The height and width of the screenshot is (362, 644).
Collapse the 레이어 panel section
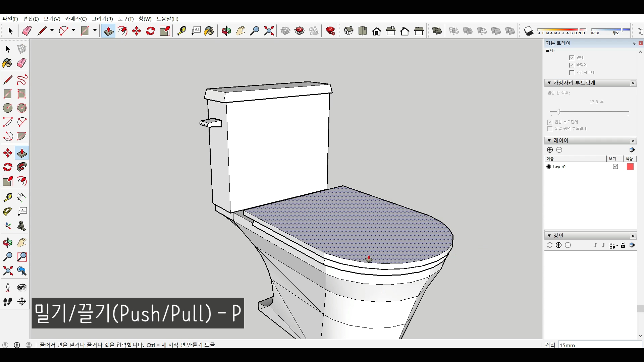point(549,140)
